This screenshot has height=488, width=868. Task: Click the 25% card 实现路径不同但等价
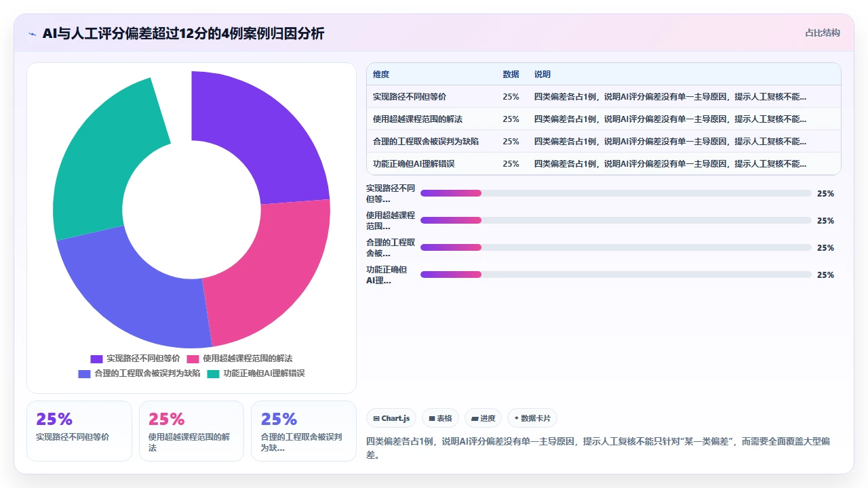click(x=79, y=431)
